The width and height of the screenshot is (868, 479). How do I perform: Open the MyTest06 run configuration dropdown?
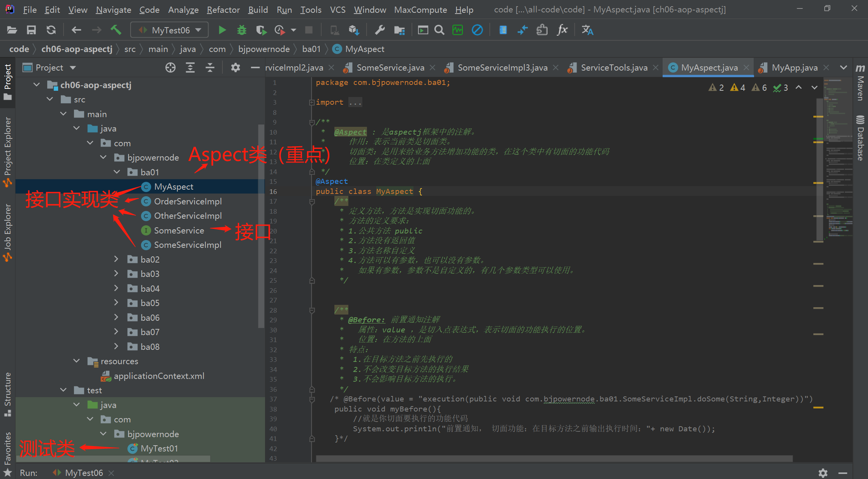click(x=198, y=29)
